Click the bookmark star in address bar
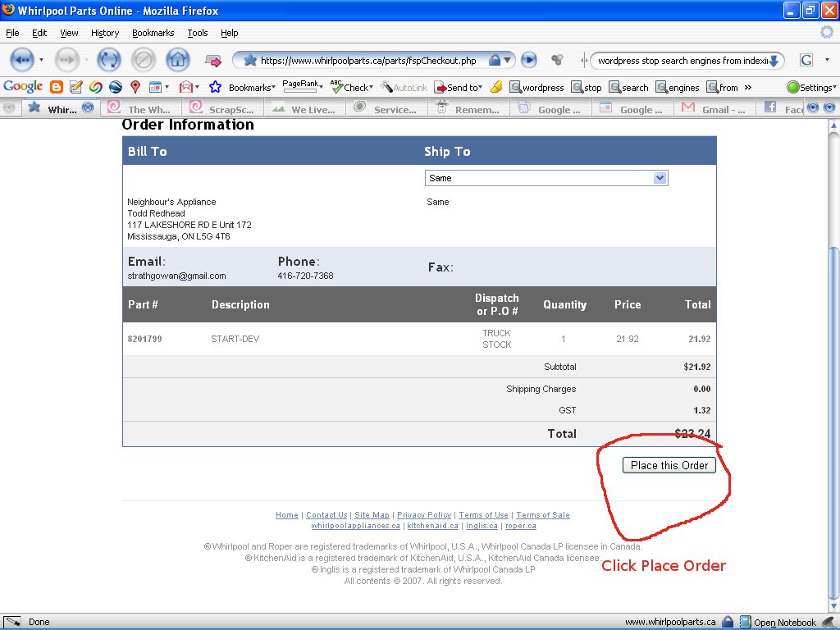Screen dimensions: 840x630 coord(249,60)
